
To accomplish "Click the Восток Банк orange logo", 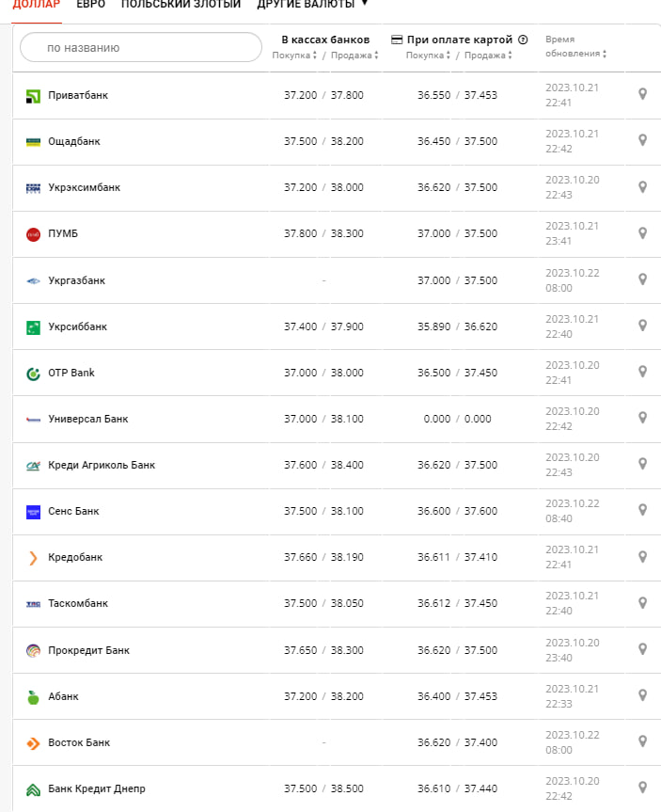I will pos(33,742).
